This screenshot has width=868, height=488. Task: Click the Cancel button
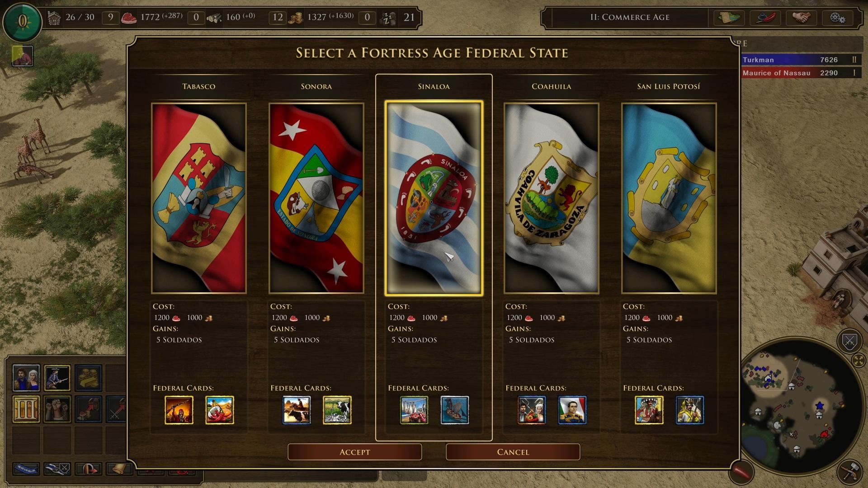(x=513, y=452)
